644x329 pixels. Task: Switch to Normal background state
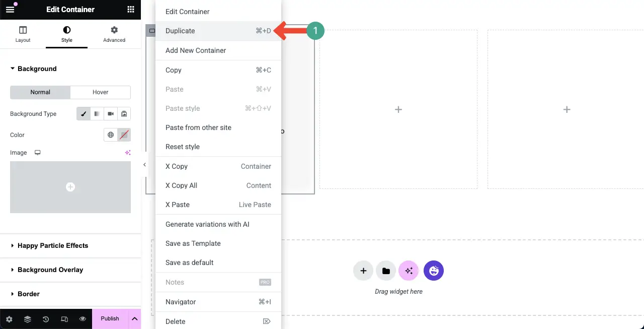click(40, 92)
